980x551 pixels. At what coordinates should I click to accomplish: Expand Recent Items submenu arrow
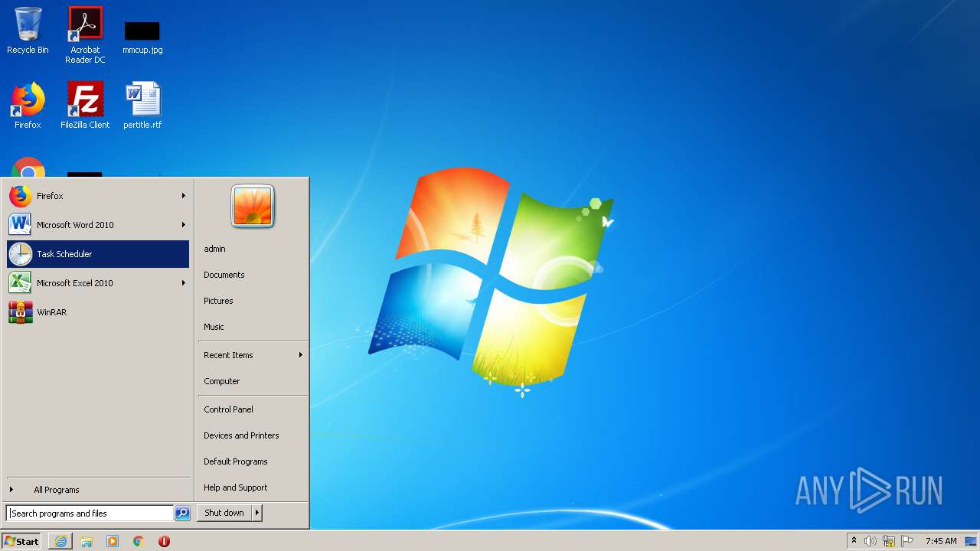tap(300, 355)
